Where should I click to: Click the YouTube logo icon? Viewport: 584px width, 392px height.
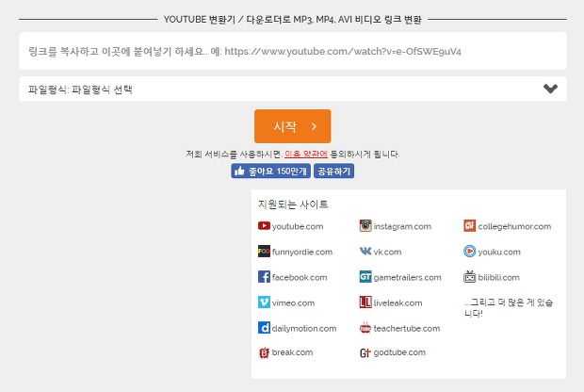(x=264, y=226)
